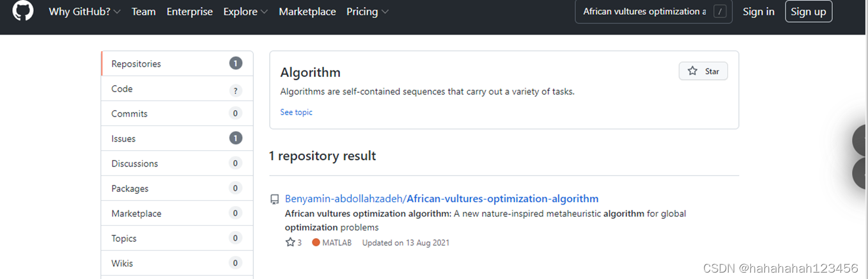Select the orange MATLAB language dot
The height and width of the screenshot is (279, 868).
tap(316, 243)
